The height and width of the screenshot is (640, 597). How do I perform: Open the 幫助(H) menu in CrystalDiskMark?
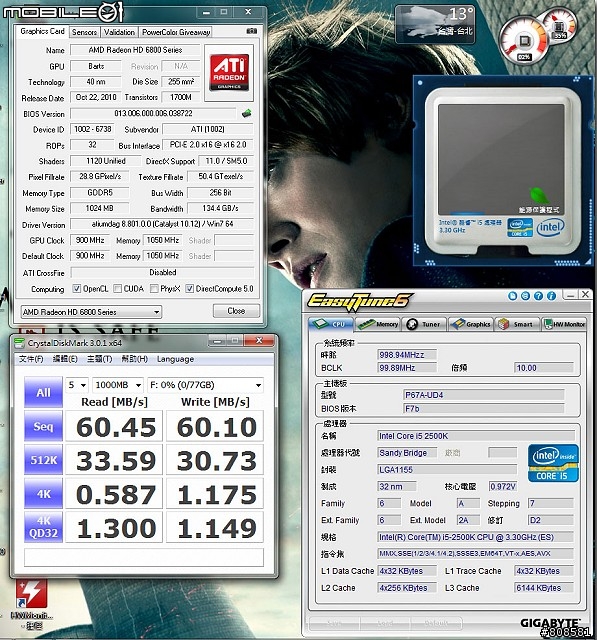click(x=135, y=359)
